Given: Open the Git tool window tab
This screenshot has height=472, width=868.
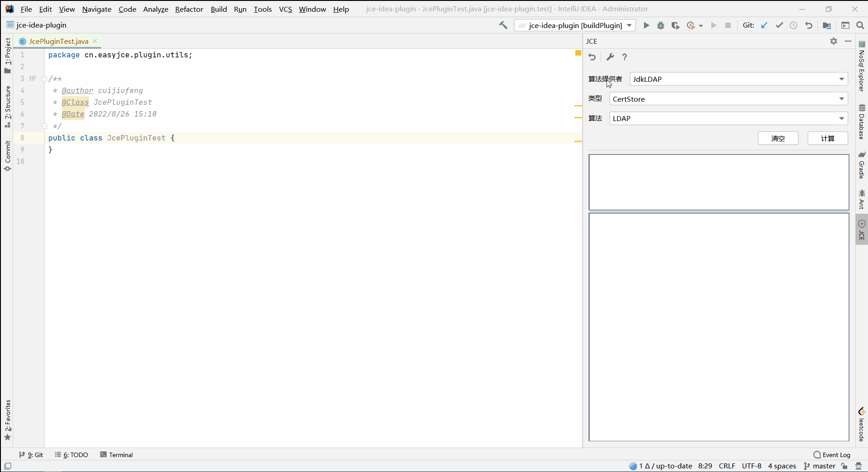Looking at the screenshot, I should tap(31, 455).
